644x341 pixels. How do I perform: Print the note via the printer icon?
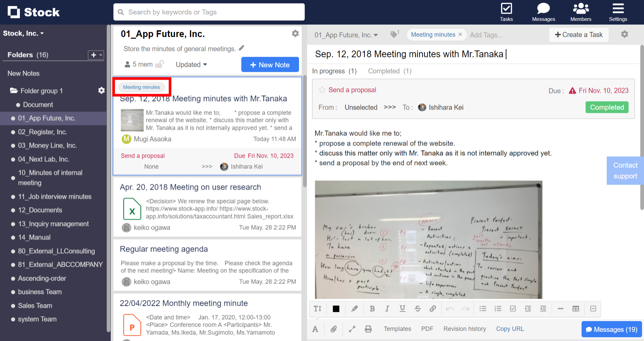[x=368, y=329]
